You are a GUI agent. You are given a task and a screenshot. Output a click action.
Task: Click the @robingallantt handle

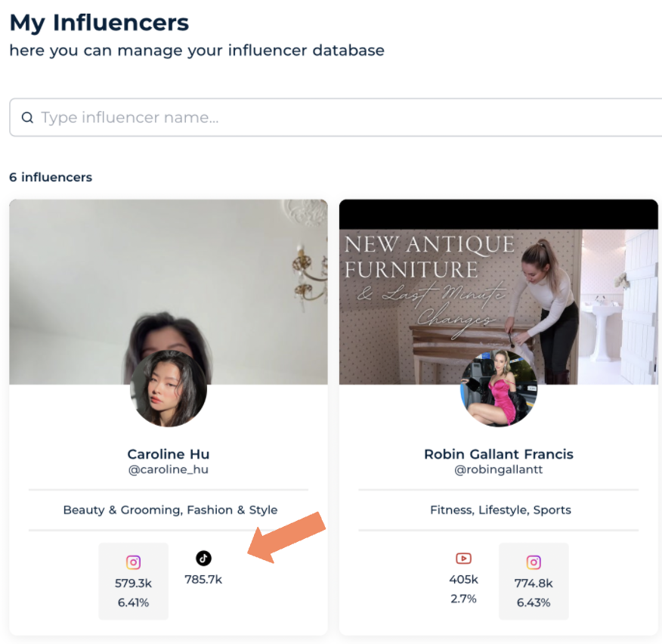[x=499, y=469]
